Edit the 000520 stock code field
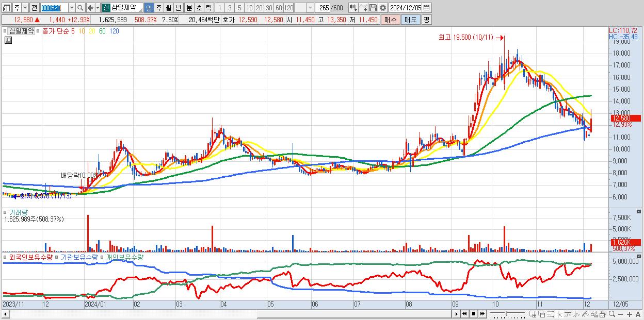644x320 pixels. 54,8
